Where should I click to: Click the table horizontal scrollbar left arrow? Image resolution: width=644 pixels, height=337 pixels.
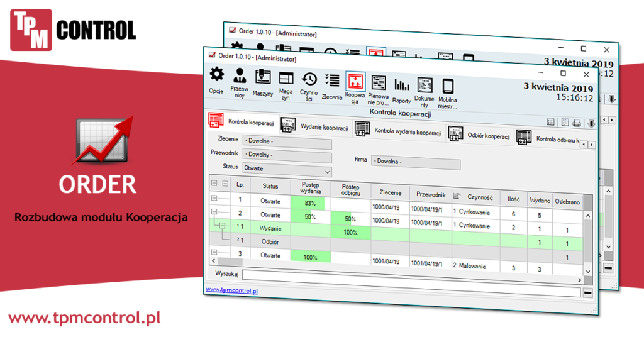213,260
